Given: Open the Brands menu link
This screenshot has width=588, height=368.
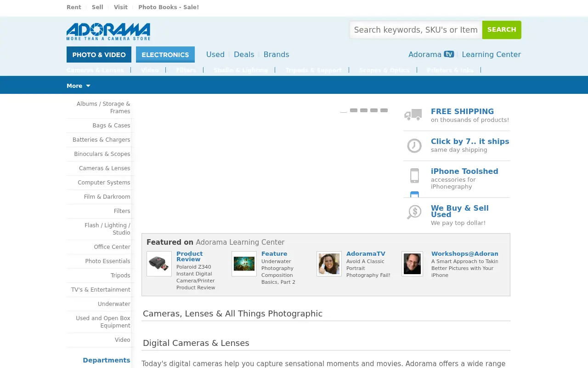Looking at the screenshot, I should point(277,54).
